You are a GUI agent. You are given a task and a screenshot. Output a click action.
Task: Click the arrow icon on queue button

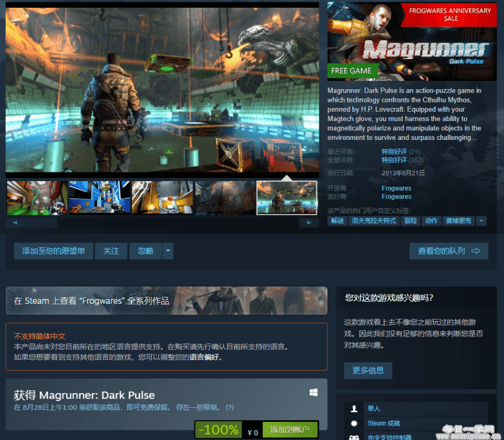coord(476,251)
